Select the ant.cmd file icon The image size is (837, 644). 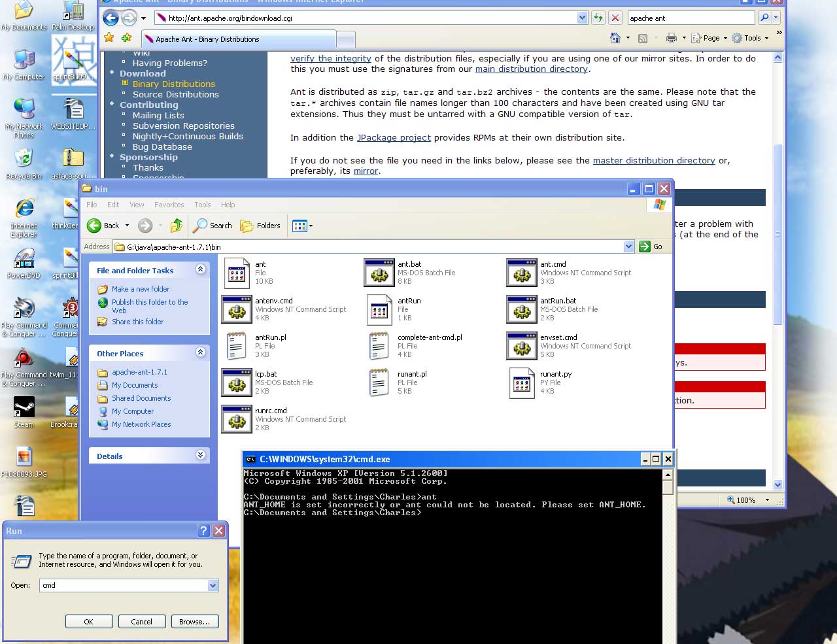coord(522,273)
